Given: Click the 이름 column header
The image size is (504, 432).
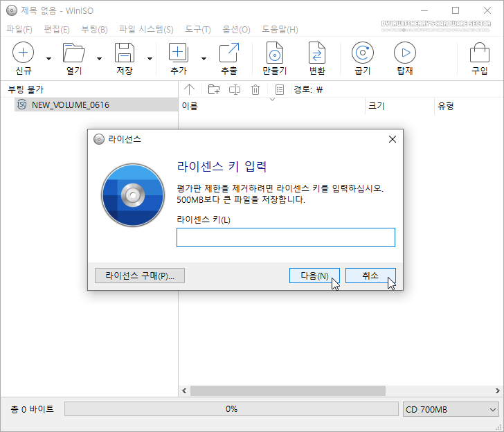Looking at the screenshot, I should [271, 106].
